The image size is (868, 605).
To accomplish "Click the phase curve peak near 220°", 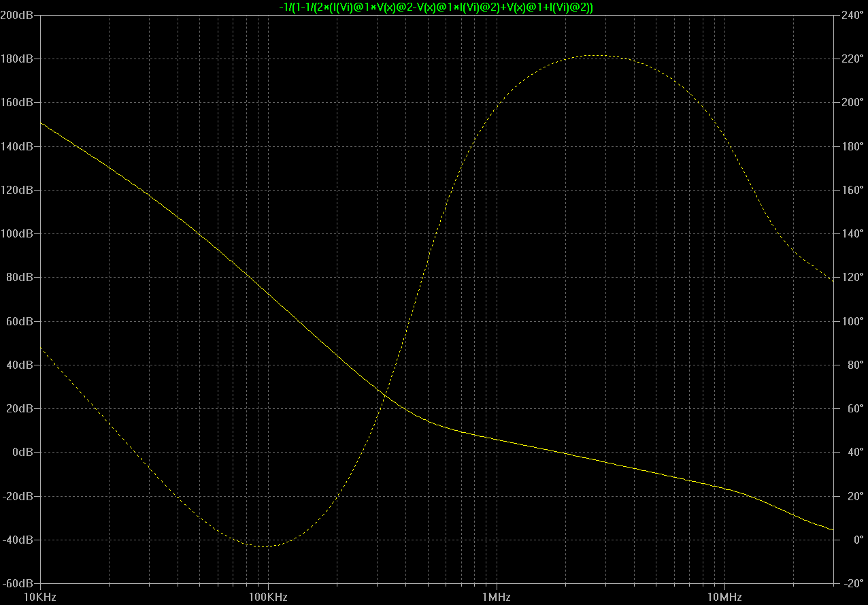I will point(595,55).
